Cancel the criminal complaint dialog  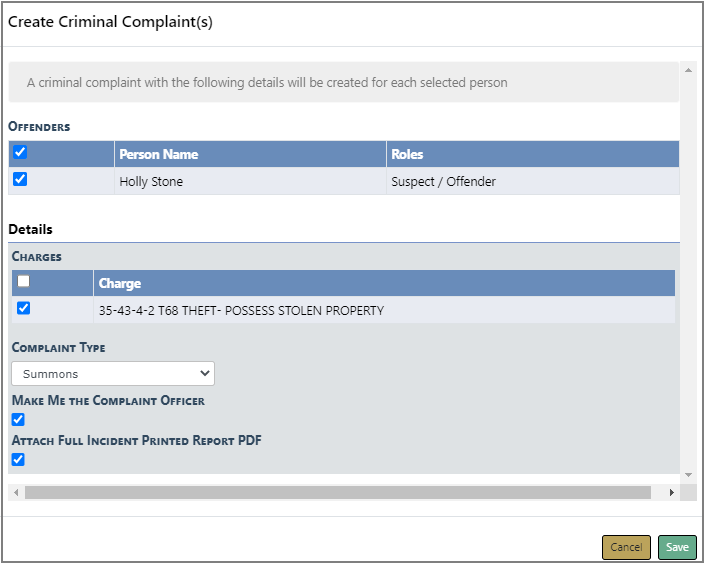[x=626, y=547]
